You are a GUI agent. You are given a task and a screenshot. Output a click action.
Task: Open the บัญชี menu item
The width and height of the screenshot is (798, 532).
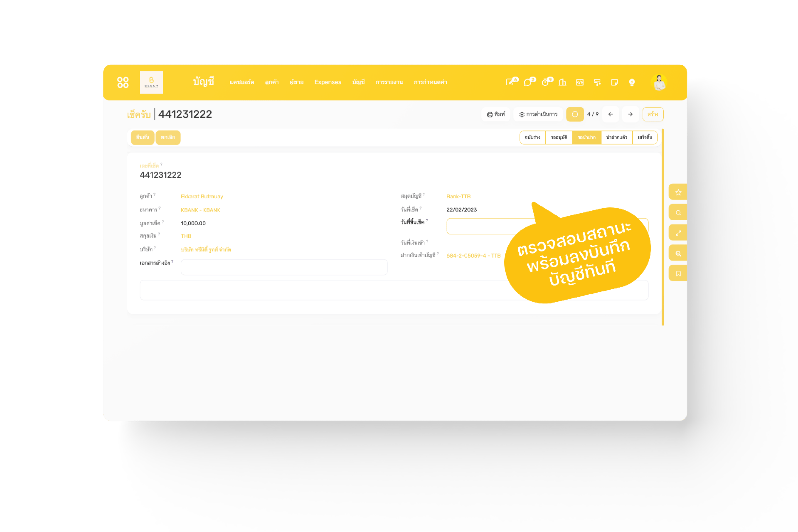click(x=358, y=82)
